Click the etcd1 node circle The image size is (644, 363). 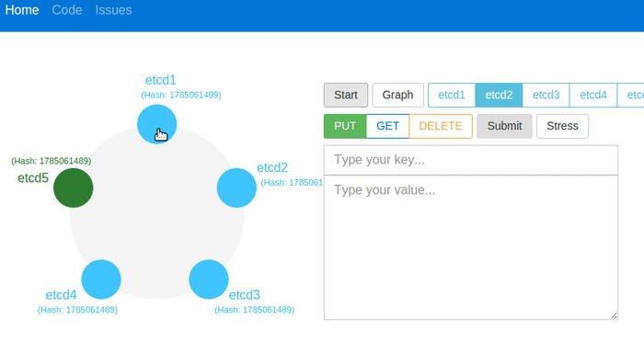pos(157,124)
